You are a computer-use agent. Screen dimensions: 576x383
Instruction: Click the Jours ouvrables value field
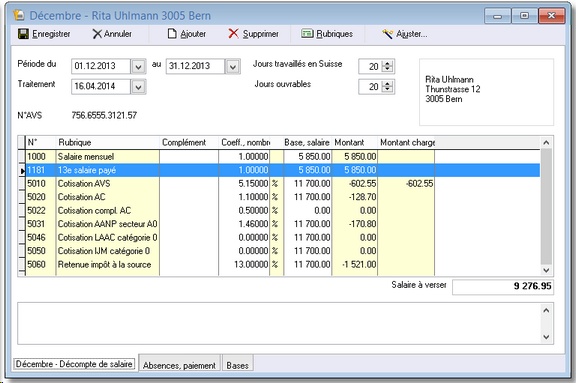click(370, 87)
